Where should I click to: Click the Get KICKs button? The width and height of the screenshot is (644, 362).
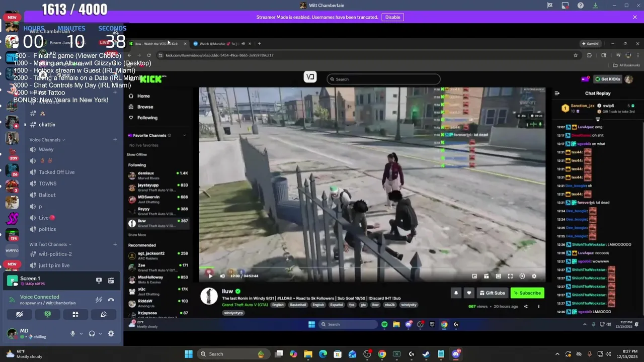pos(608,79)
